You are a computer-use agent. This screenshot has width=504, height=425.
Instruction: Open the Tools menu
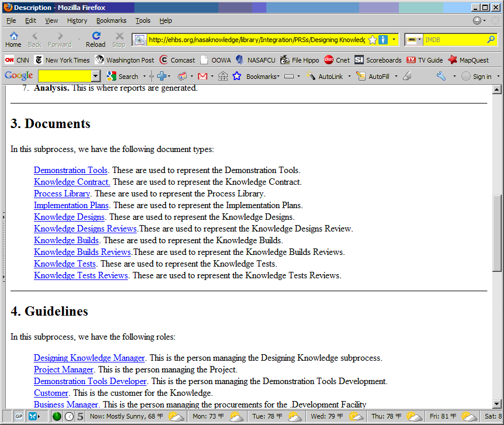142,20
